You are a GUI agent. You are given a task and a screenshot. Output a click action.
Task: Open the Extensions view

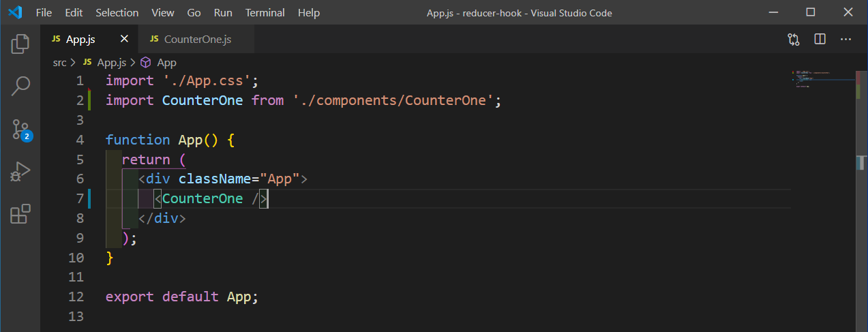point(20,214)
